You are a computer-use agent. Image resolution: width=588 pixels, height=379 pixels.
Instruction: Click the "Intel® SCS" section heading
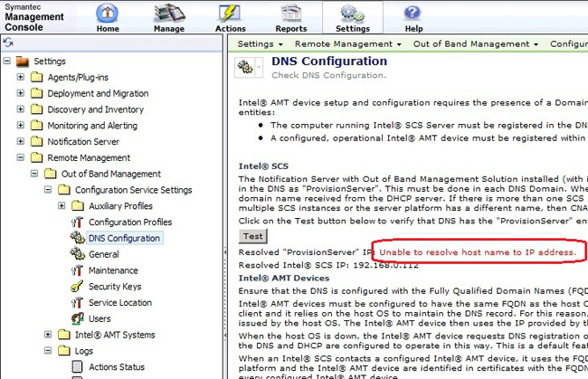tap(263, 166)
